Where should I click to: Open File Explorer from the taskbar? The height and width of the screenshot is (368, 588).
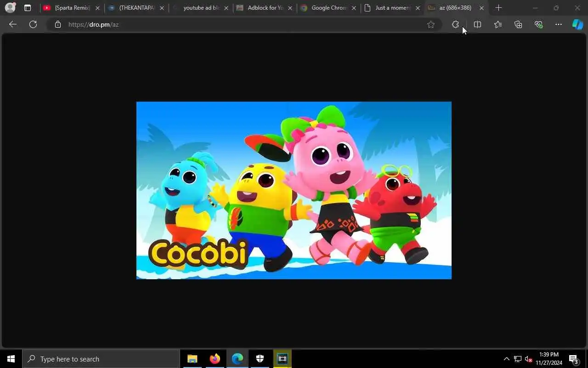[x=192, y=359]
